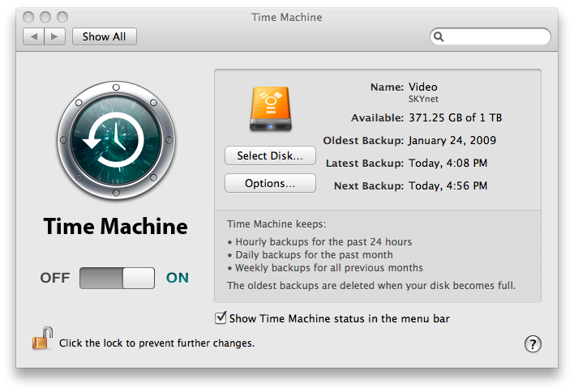
Task: Click the "SKYnet" subtitle under the disk name
Action: click(x=423, y=99)
